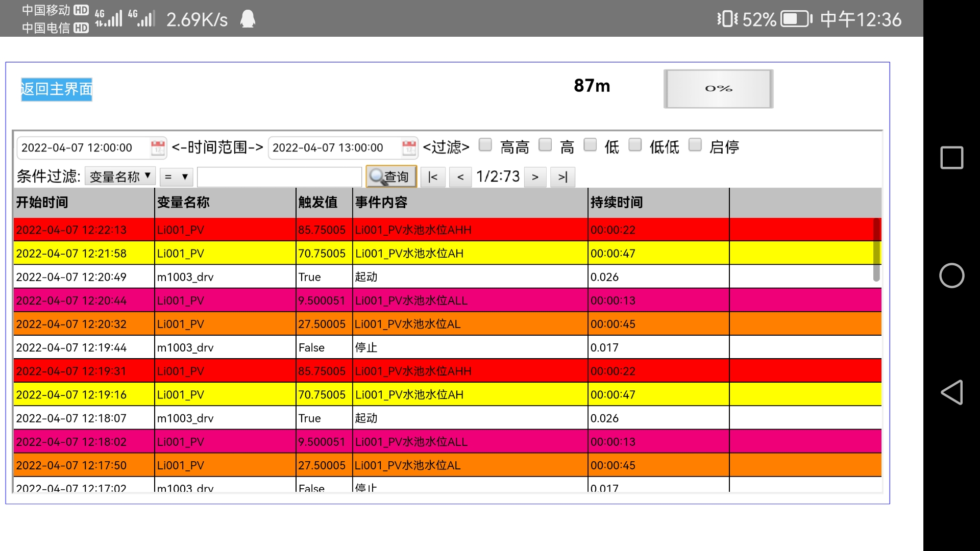Image resolution: width=980 pixels, height=551 pixels.
Task: Jump to the first page of results
Action: [433, 177]
